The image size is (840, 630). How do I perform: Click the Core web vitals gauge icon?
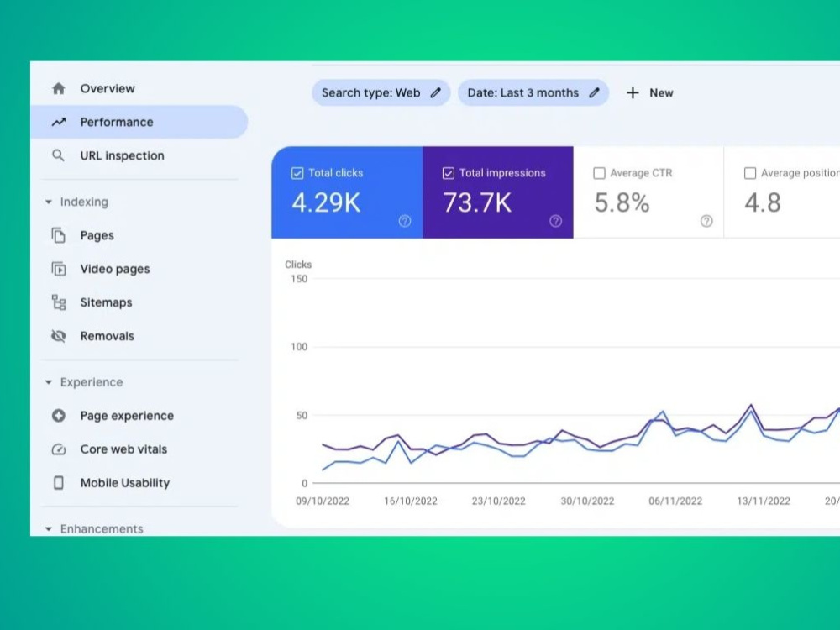[59, 449]
